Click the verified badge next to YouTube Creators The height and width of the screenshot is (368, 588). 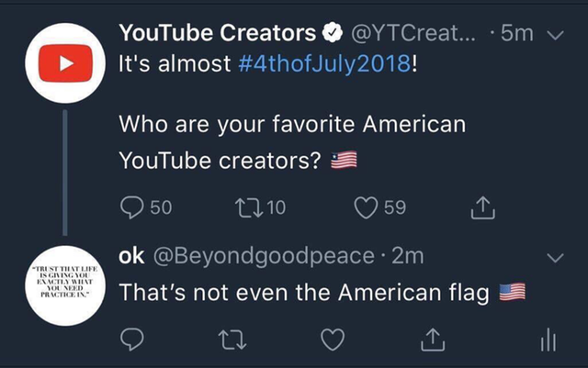pyautogui.click(x=333, y=33)
